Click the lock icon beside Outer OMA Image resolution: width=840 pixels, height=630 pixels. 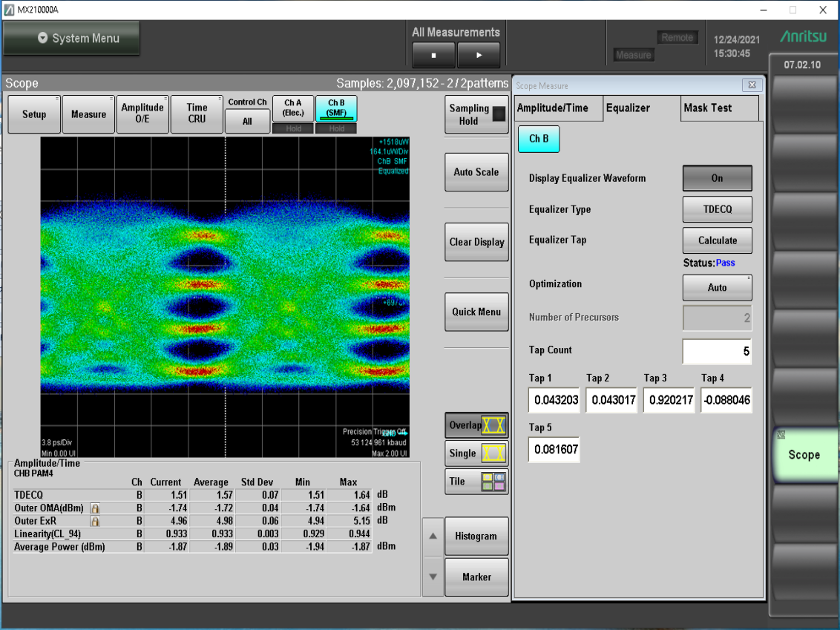[x=95, y=508]
